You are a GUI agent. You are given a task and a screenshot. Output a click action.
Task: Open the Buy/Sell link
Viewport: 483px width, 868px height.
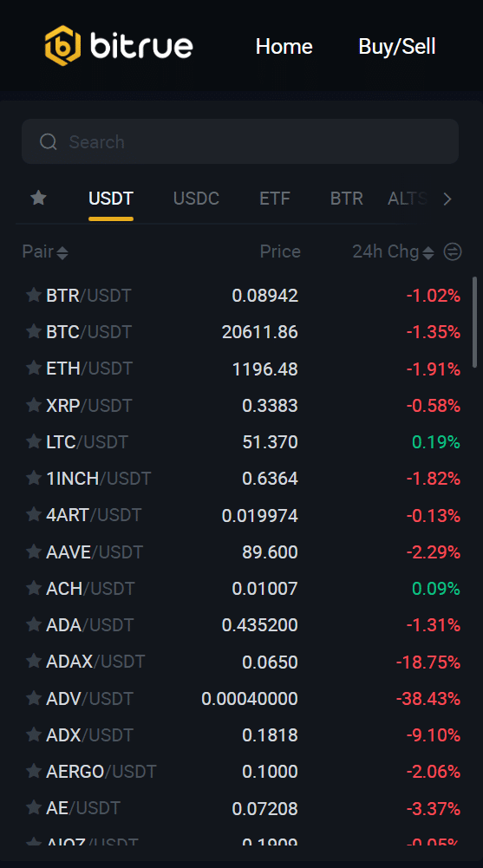pos(397,46)
